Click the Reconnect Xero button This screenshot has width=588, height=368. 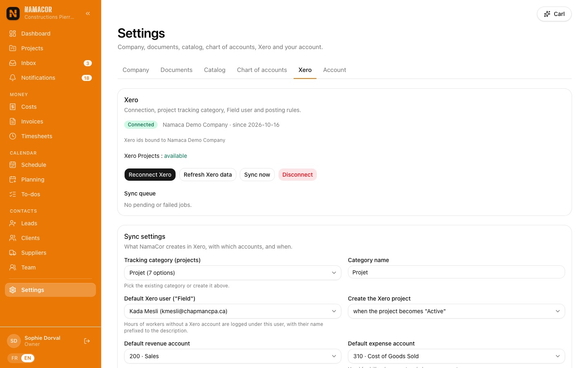[x=150, y=175]
